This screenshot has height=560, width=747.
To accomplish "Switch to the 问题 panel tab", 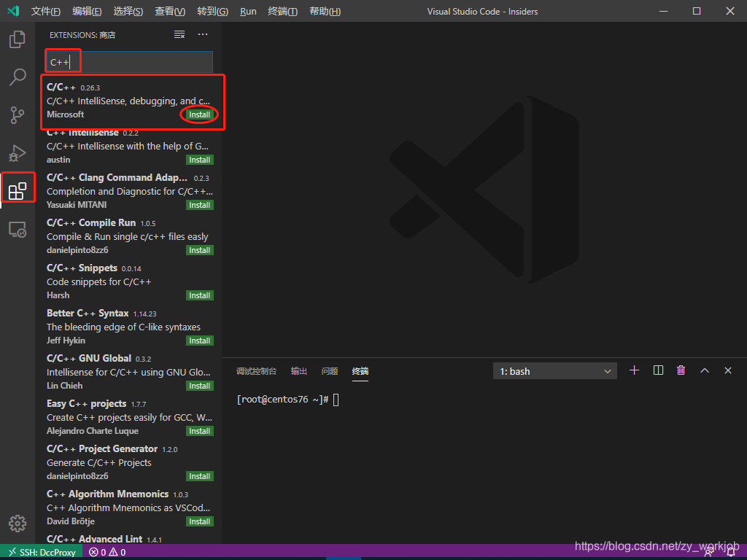I will click(329, 371).
